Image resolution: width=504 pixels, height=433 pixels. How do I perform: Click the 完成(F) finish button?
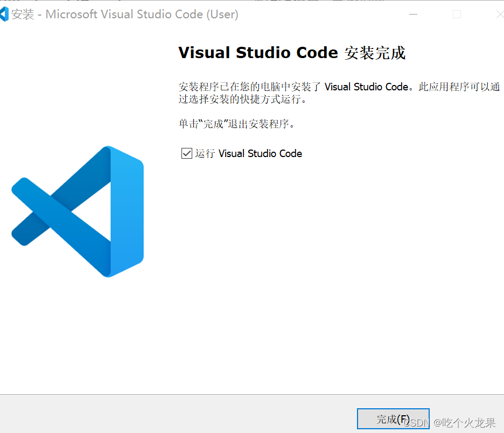coord(393,418)
